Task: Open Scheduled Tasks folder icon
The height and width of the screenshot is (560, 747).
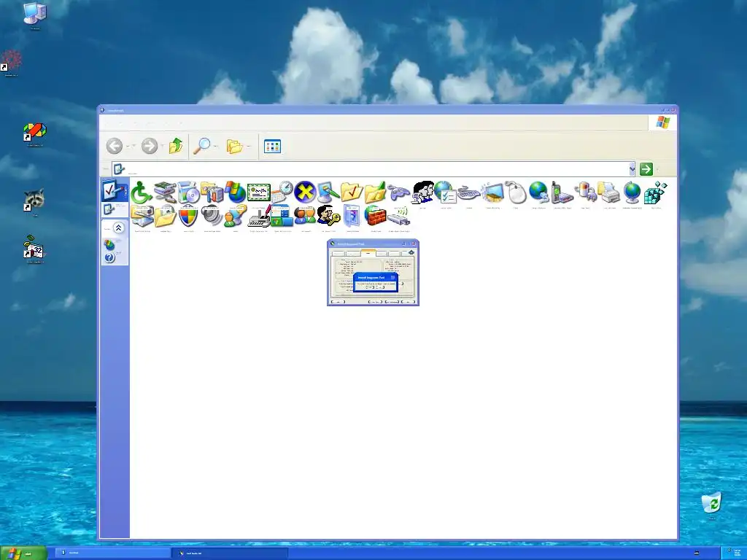Action: coord(166,216)
